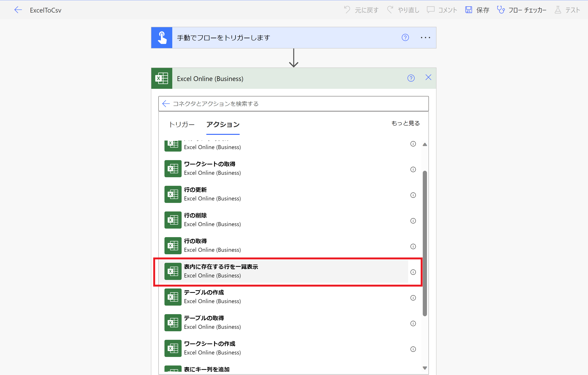Run the テスト test button
This screenshot has width=588, height=375.
[567, 10]
